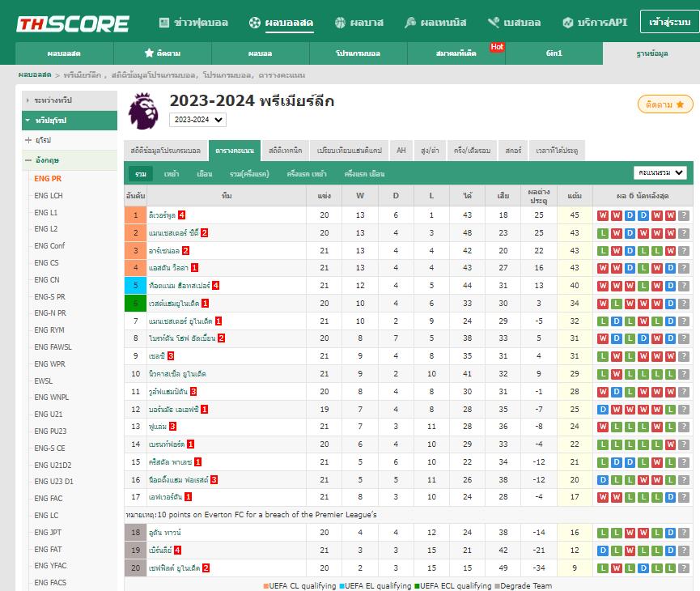Viewport: 700px width, 591px height.
Task: Open the handicap comparison tab
Action: (349, 151)
